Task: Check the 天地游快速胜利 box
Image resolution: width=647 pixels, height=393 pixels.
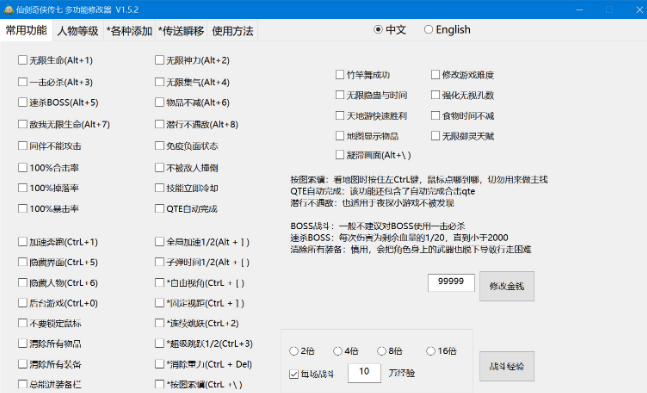Action: click(340, 115)
